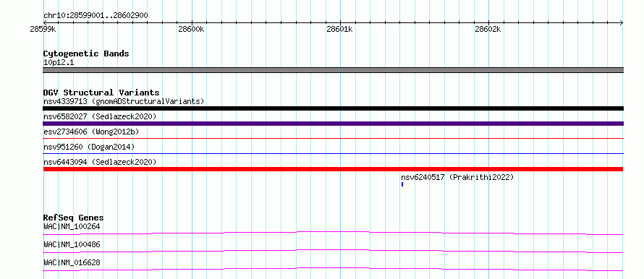Open the nsv6443094 (Sedlazeck2020) label
644x279 pixels.
[x=100, y=162]
